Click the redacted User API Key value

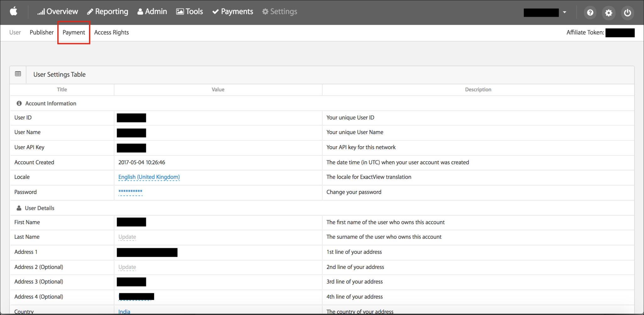[x=131, y=148]
